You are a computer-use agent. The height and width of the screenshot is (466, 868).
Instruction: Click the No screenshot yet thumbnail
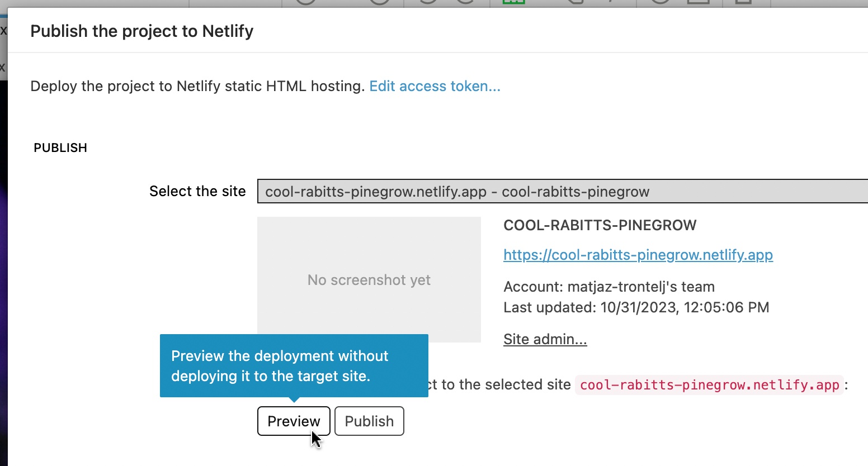coord(369,279)
